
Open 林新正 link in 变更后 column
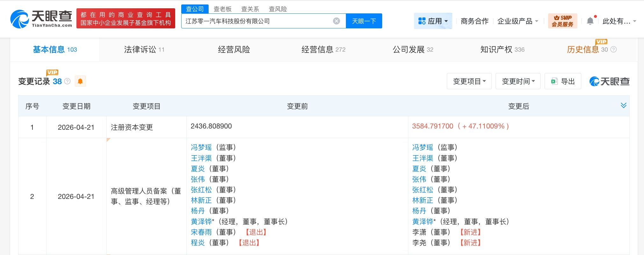[422, 200]
